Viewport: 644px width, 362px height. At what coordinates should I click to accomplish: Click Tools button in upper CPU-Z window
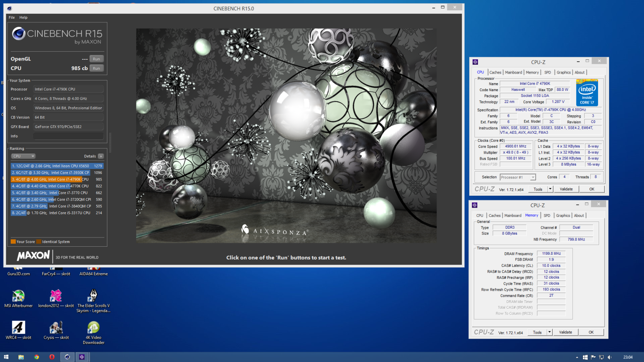click(538, 189)
